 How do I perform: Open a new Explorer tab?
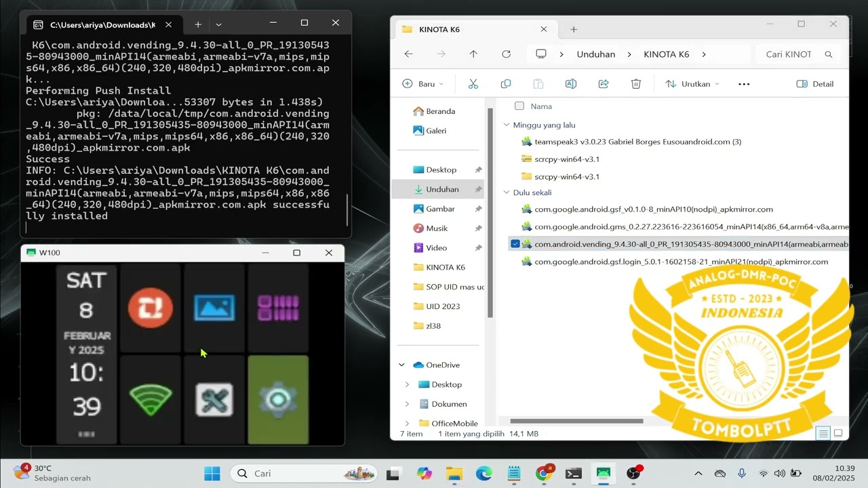click(574, 29)
